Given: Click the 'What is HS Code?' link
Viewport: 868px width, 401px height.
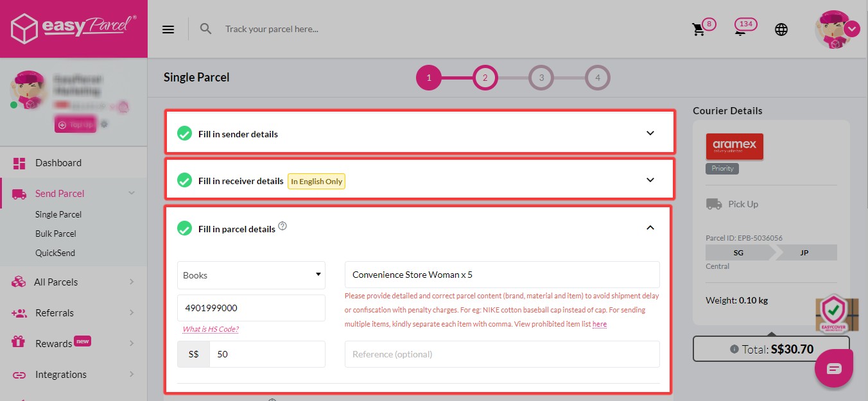Looking at the screenshot, I should tap(211, 329).
